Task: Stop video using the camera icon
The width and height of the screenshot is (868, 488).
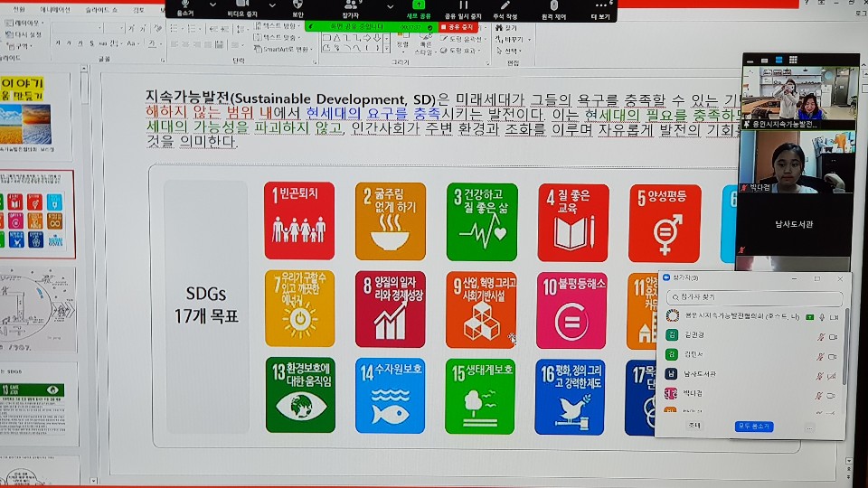Action: (241, 6)
